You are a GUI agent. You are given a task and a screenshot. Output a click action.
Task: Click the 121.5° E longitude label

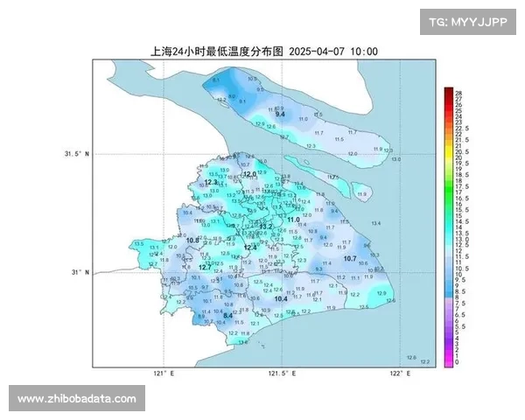click(281, 374)
